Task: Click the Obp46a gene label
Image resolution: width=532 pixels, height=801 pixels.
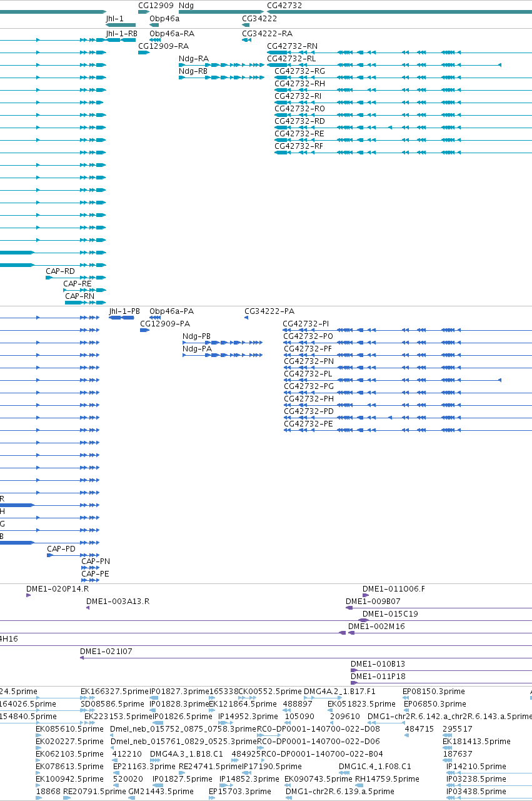Action: click(x=164, y=19)
